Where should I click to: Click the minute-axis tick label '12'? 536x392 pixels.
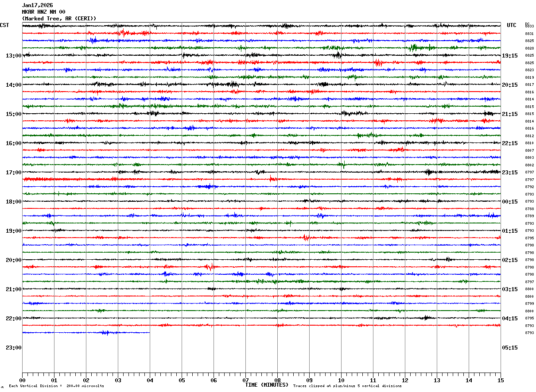pos(405,380)
